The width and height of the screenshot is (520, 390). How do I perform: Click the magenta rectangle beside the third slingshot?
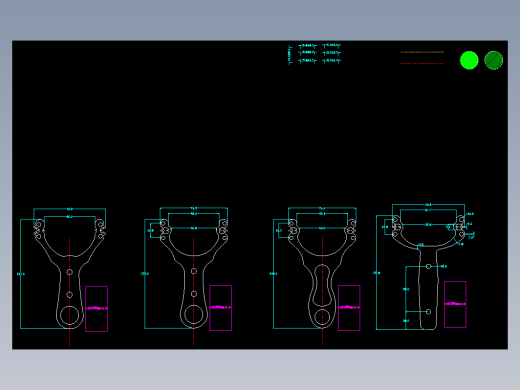(349, 308)
